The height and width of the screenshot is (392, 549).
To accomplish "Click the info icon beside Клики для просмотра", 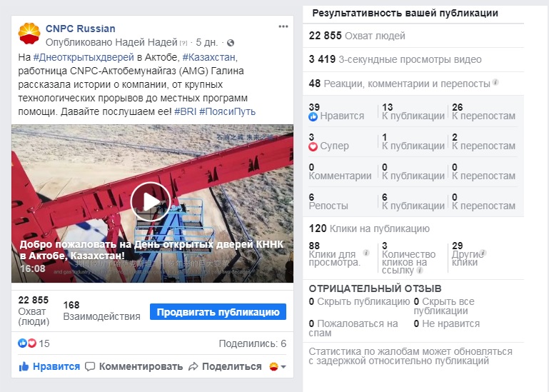I will (x=366, y=253).
